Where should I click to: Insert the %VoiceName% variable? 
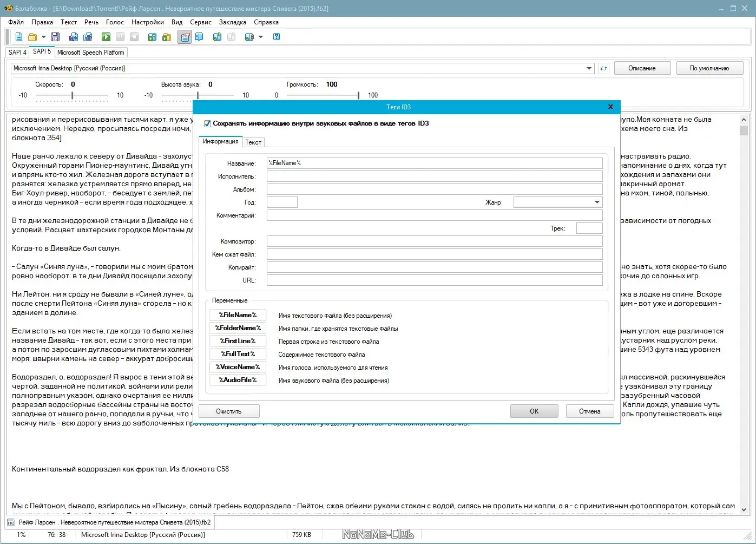238,367
